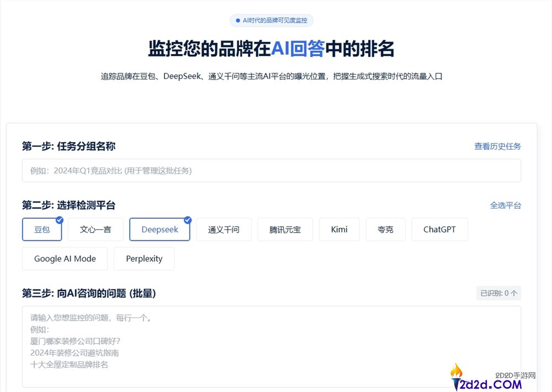Click the subtitle mentioning 豆包、DeepSeek、通义千问

click(x=272, y=76)
